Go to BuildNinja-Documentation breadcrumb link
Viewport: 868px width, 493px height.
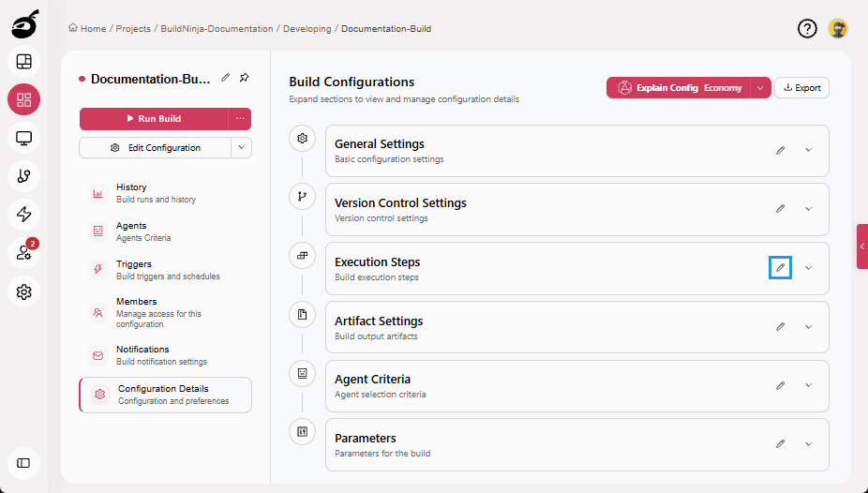tap(217, 28)
